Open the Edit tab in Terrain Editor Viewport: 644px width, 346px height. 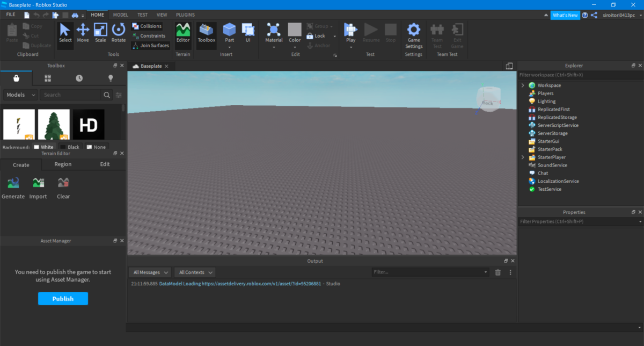pos(105,164)
